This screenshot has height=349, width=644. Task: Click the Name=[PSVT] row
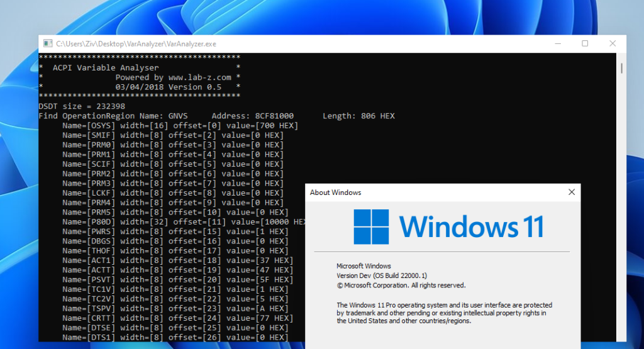pyautogui.click(x=178, y=280)
